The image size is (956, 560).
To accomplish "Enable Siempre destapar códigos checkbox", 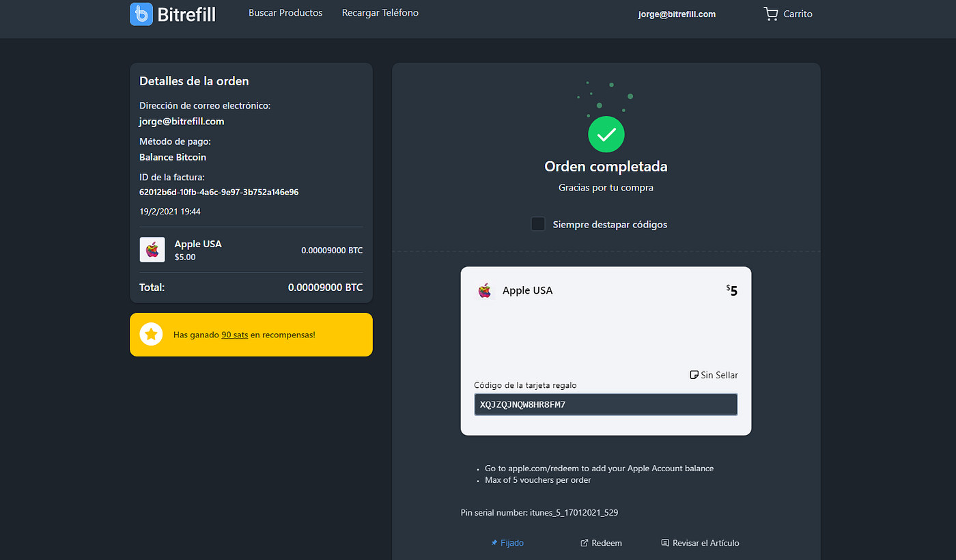I will [538, 224].
